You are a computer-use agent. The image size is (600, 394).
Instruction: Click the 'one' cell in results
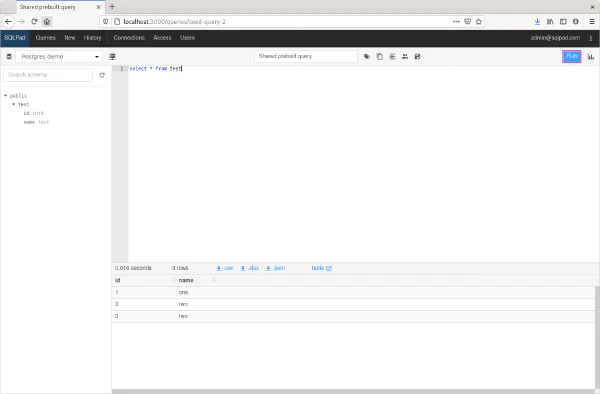point(183,293)
